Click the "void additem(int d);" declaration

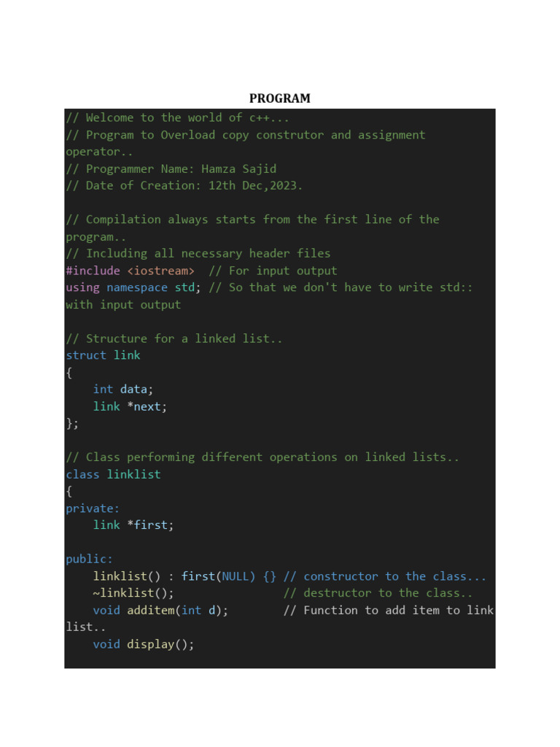click(x=160, y=610)
